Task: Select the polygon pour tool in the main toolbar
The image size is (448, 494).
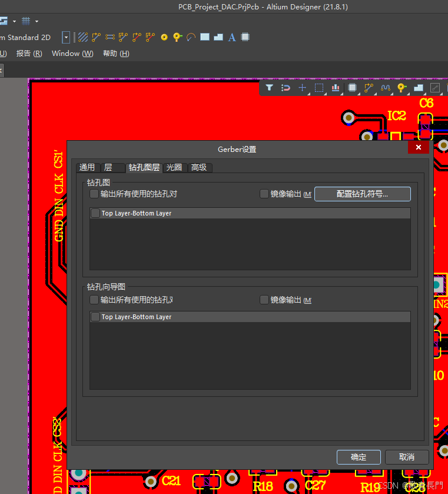Action: point(218,37)
